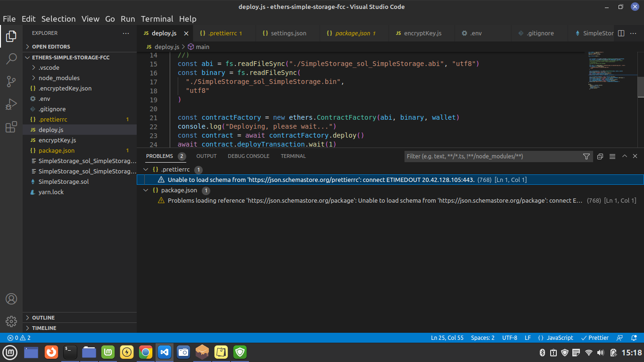644x362 pixels.
Task: Click the editor vertical scrollbar
Action: [x=641, y=86]
